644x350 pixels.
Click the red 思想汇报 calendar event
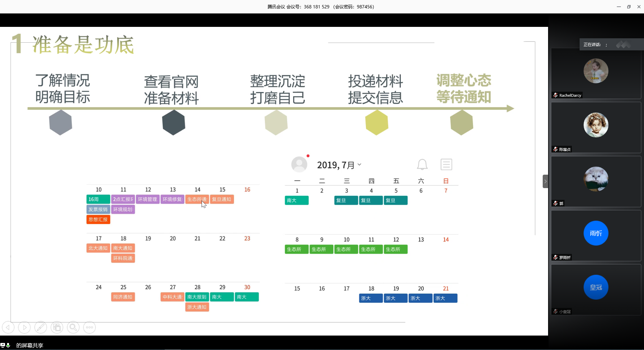(x=98, y=220)
